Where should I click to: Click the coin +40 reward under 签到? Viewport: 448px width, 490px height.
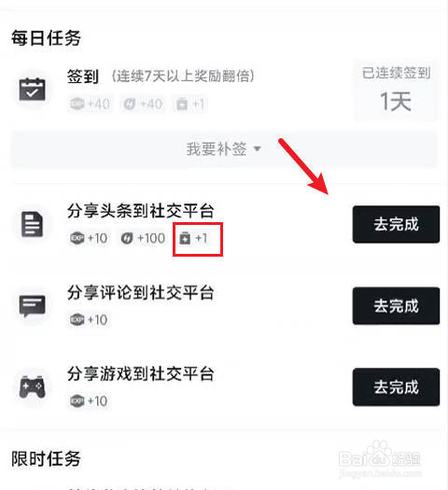[x=143, y=104]
